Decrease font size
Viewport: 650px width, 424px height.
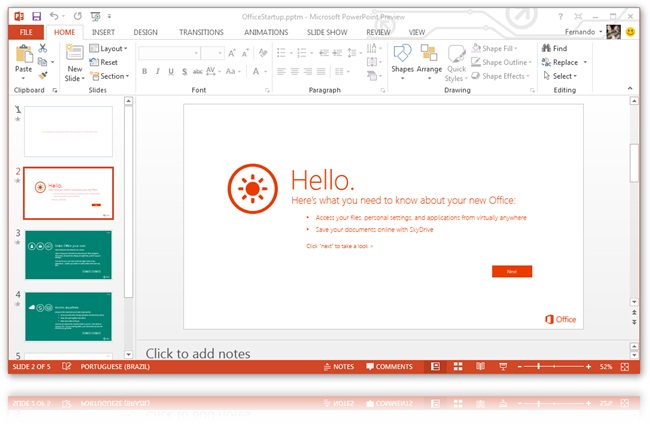(245, 53)
